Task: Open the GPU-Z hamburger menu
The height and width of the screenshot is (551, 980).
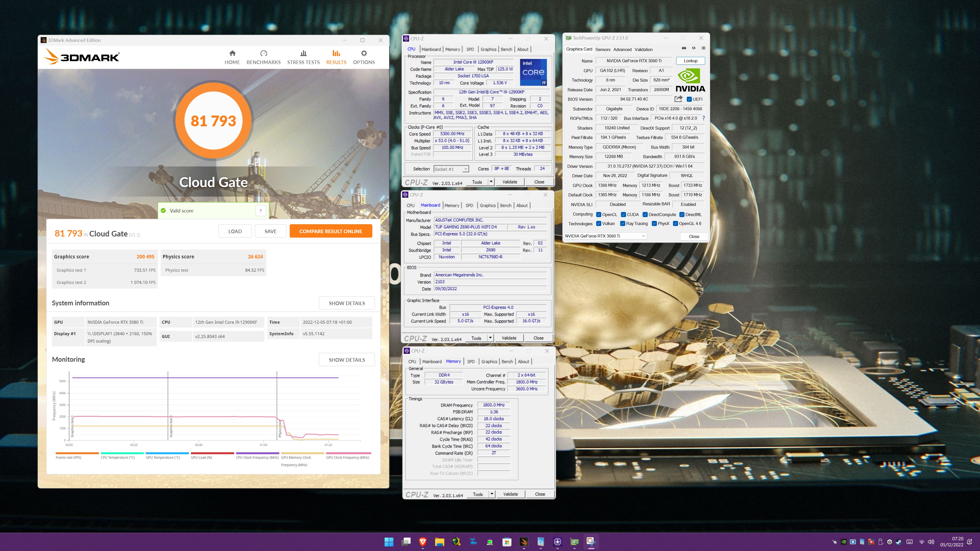Action: click(703, 48)
